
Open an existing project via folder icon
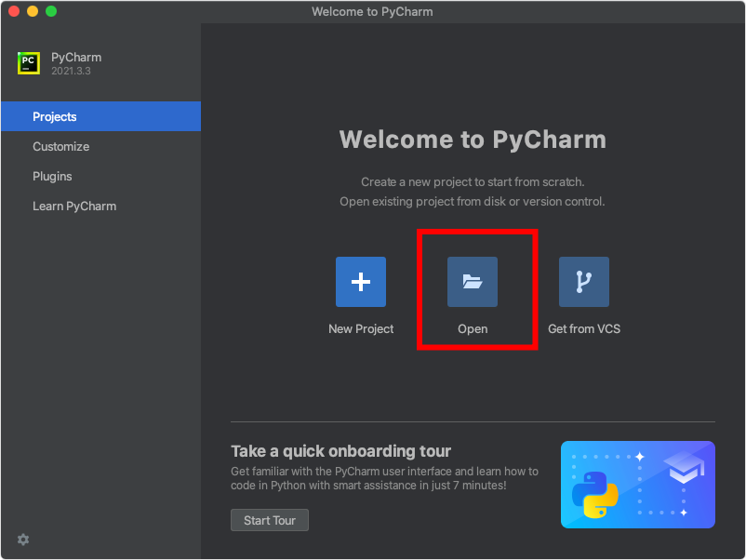point(473,282)
